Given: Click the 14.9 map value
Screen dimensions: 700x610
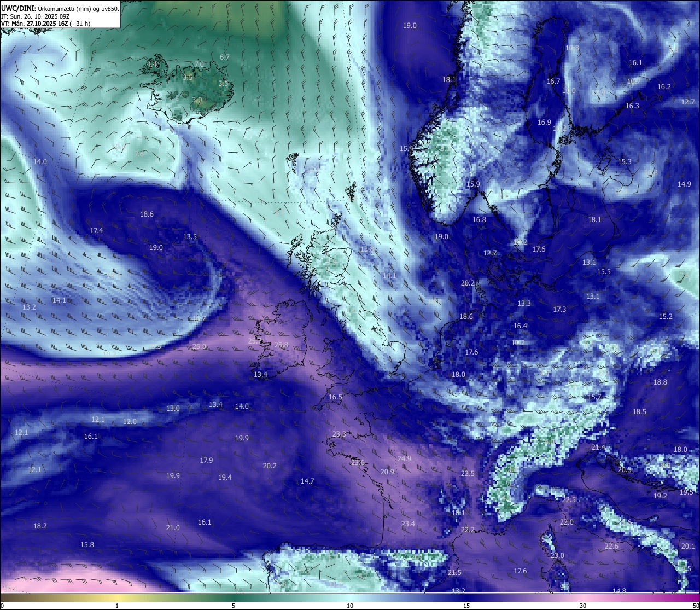Looking at the screenshot, I should [x=684, y=184].
